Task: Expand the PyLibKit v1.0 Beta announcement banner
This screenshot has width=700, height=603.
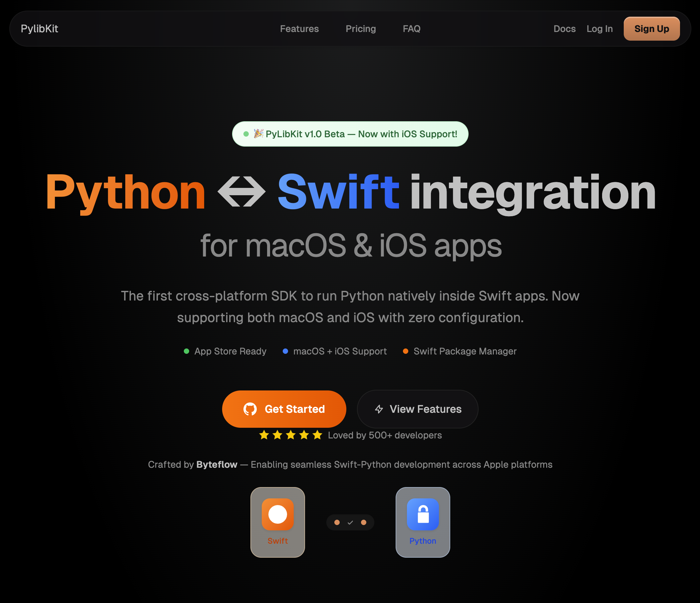Action: [351, 134]
